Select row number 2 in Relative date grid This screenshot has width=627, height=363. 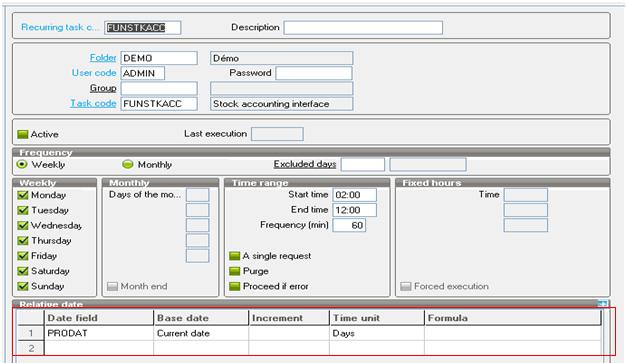(x=31, y=349)
